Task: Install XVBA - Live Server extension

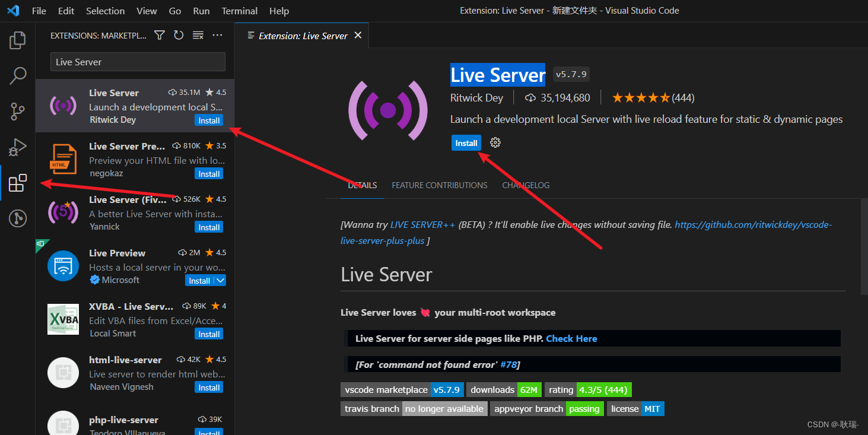Action: coord(209,334)
